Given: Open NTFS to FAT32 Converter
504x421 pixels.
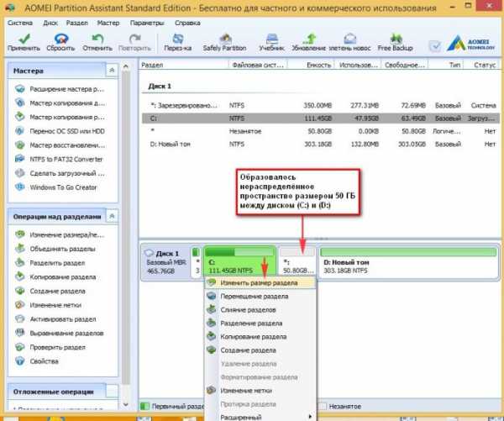Looking at the screenshot, I should (60, 159).
